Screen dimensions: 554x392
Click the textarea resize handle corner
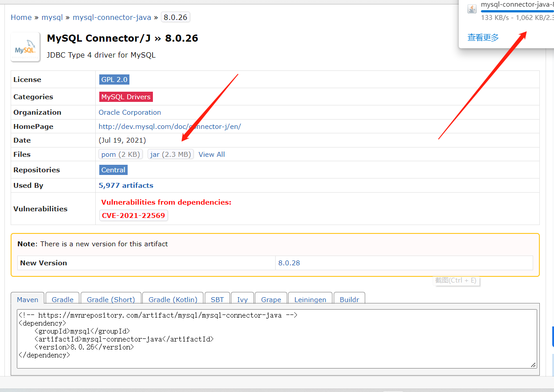(x=533, y=365)
